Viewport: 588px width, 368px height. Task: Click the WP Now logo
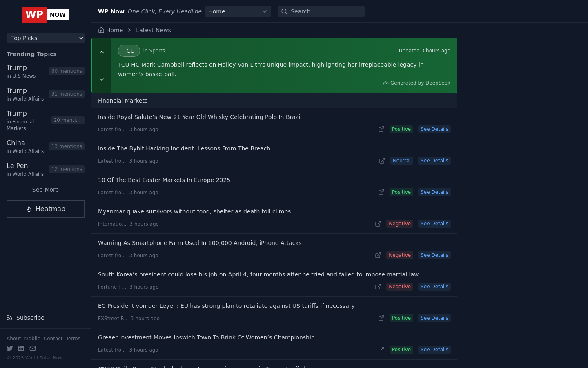point(45,15)
